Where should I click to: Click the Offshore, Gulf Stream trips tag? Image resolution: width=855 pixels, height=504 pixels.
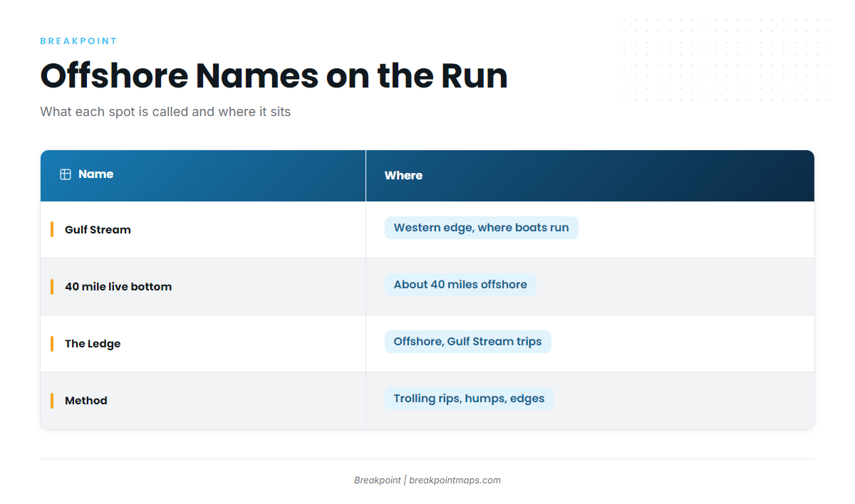[467, 342]
